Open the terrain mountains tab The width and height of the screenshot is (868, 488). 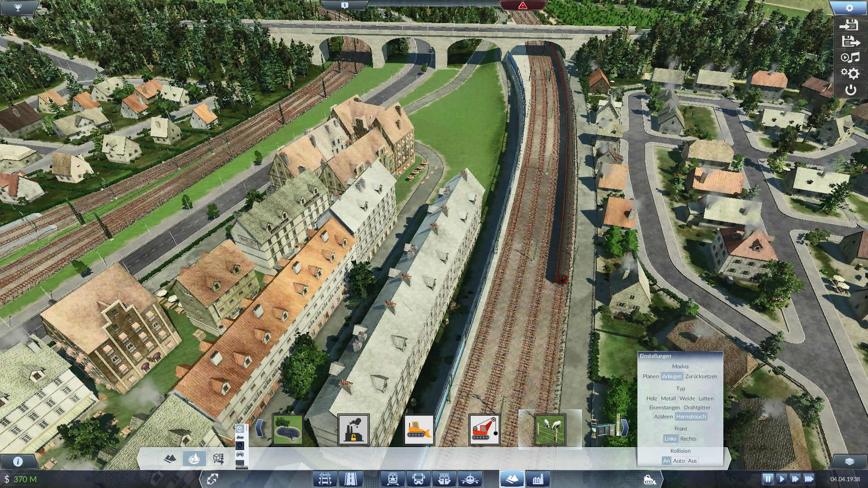170,459
